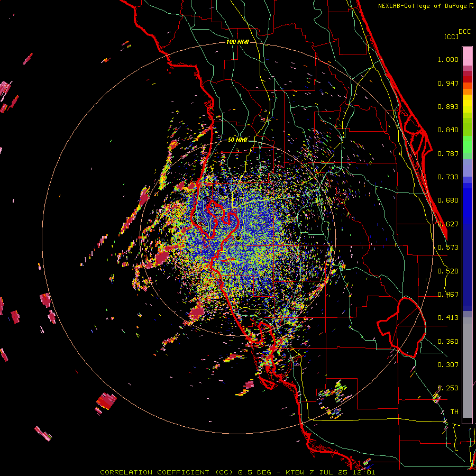The image size is (476, 476).
Task: Click the 0.733 scale value
Action: coord(448,177)
